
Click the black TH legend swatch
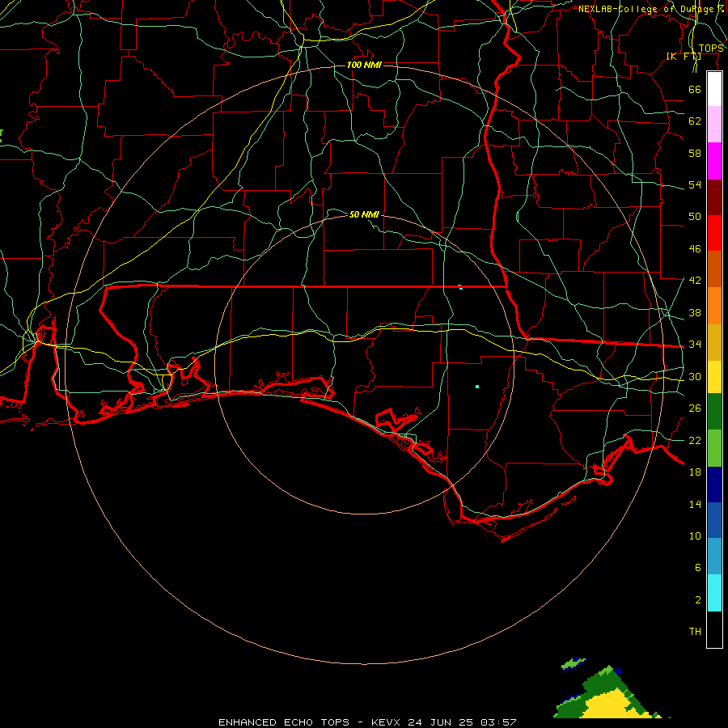[714, 629]
